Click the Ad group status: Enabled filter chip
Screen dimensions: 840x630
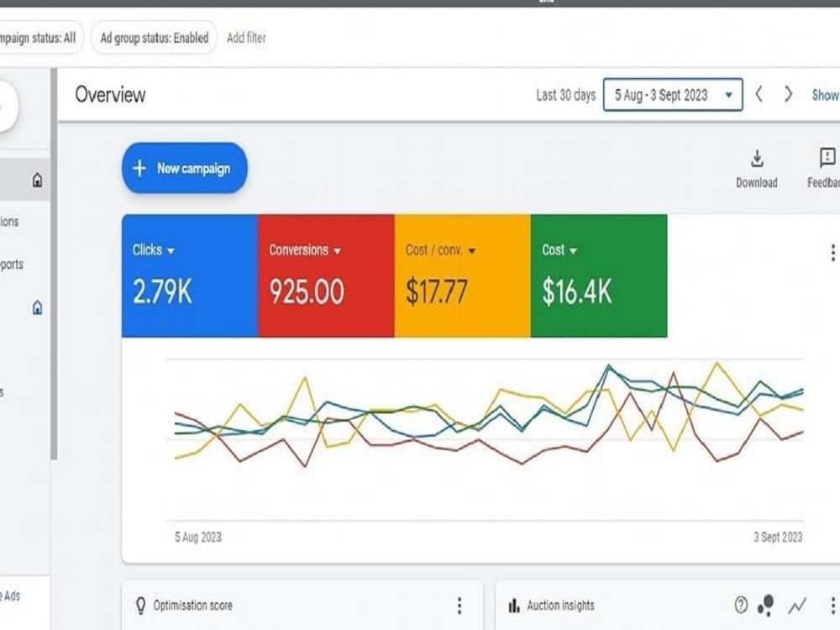click(x=155, y=38)
